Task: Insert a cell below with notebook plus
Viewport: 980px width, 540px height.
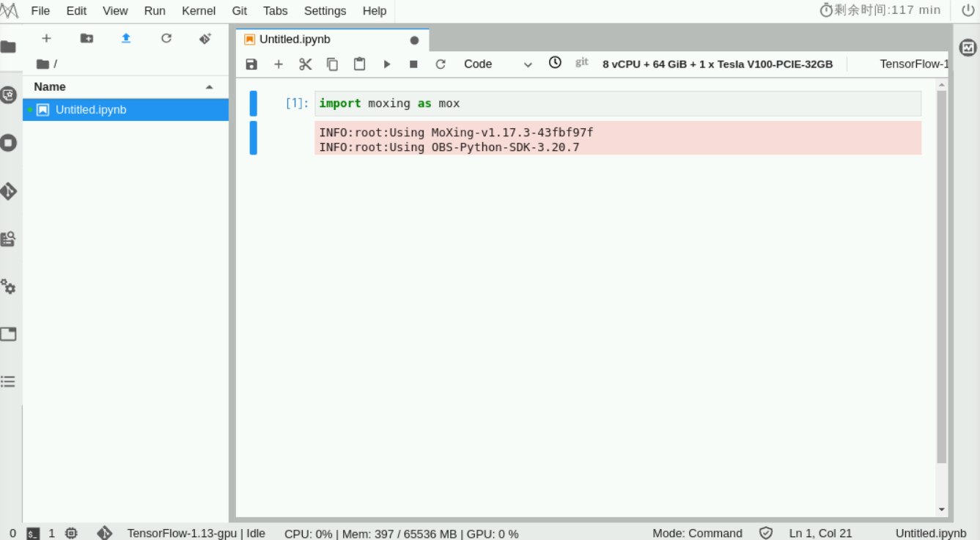Action: [x=279, y=64]
